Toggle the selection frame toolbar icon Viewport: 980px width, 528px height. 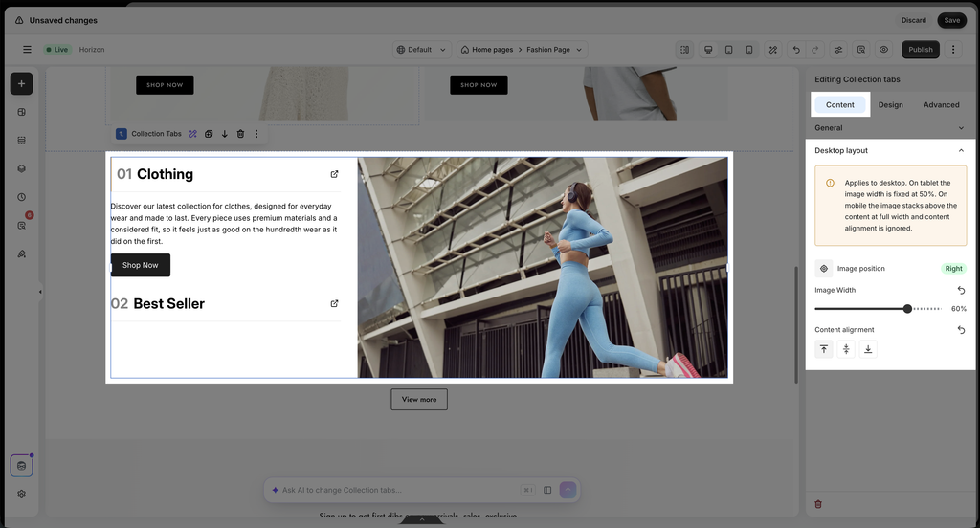pos(685,50)
